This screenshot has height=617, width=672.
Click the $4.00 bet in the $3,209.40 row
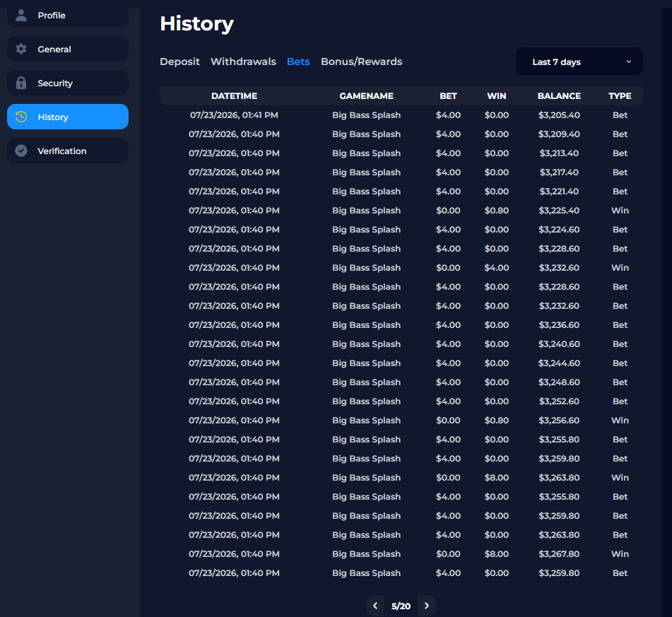[x=448, y=134]
